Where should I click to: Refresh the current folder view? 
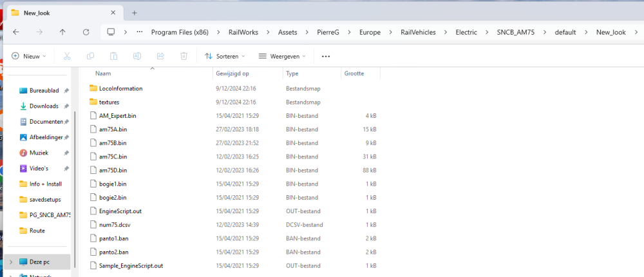click(x=86, y=32)
